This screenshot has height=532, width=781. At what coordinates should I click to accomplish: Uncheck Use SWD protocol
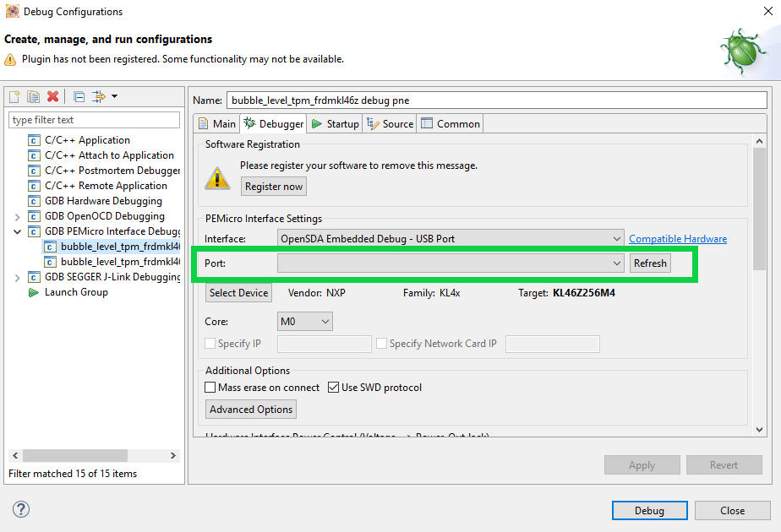tap(333, 388)
